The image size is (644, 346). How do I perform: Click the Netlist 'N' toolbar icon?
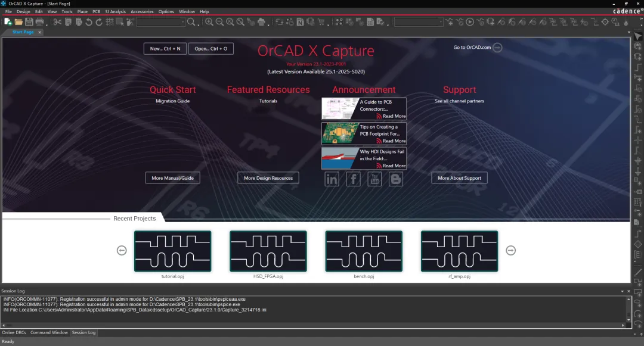click(300, 21)
